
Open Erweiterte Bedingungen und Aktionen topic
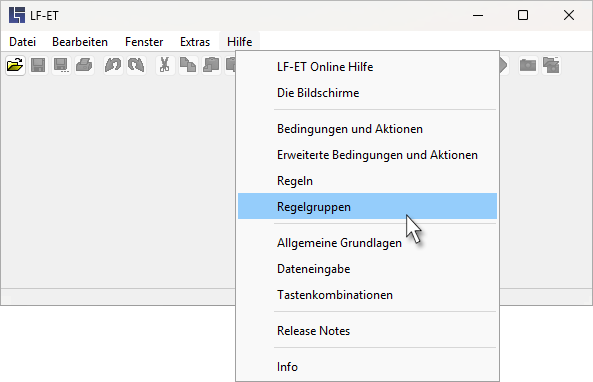click(x=367, y=155)
